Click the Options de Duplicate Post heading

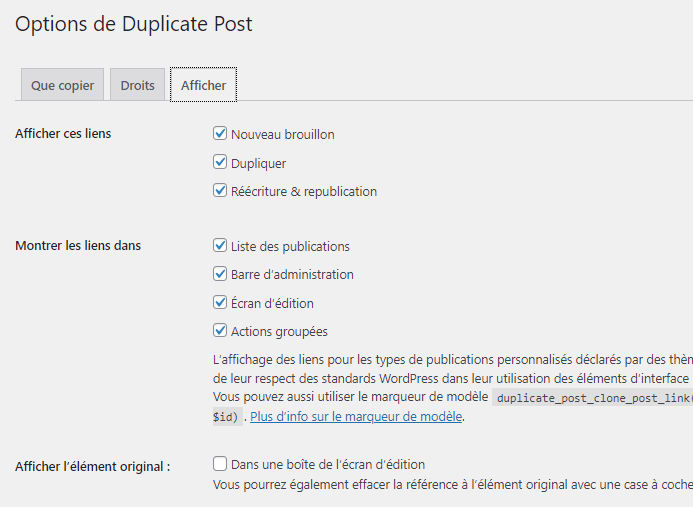coord(133,24)
